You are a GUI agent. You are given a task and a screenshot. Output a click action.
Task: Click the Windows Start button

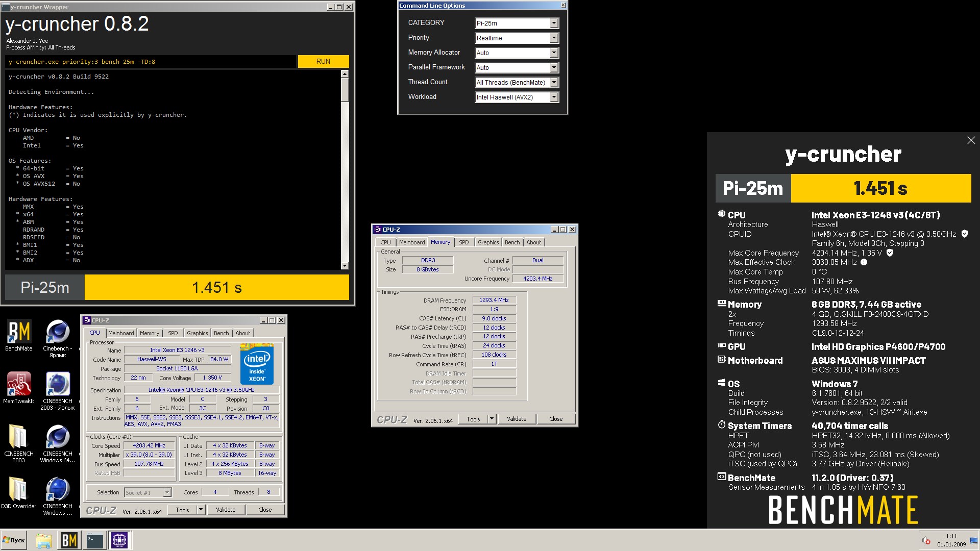coord(14,540)
